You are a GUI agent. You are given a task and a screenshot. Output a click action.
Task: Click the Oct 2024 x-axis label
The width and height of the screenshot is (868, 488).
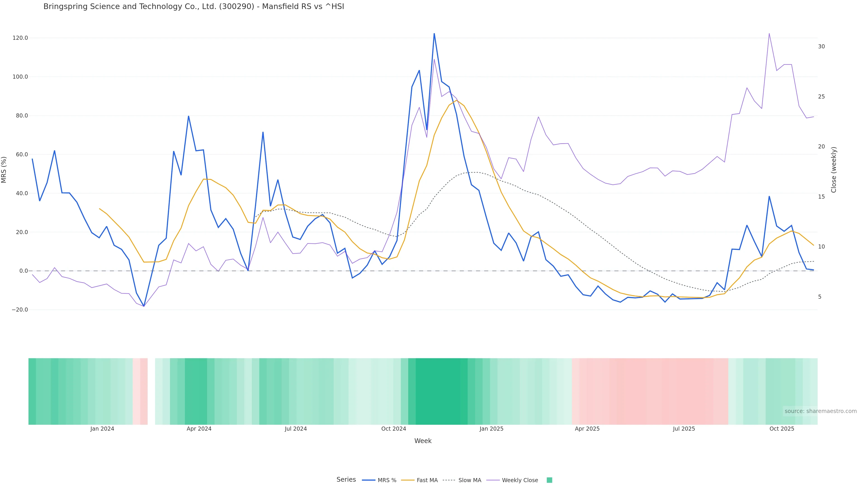394,429
